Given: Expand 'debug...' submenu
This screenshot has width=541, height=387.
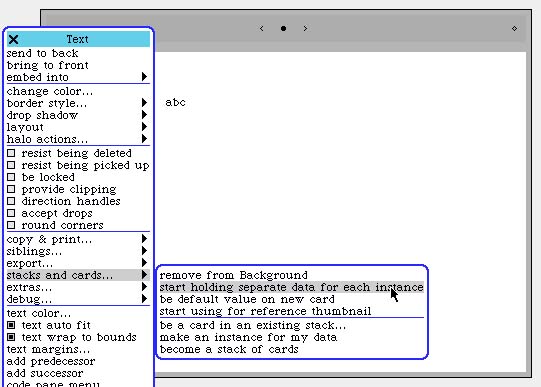Looking at the screenshot, I should point(78,299).
